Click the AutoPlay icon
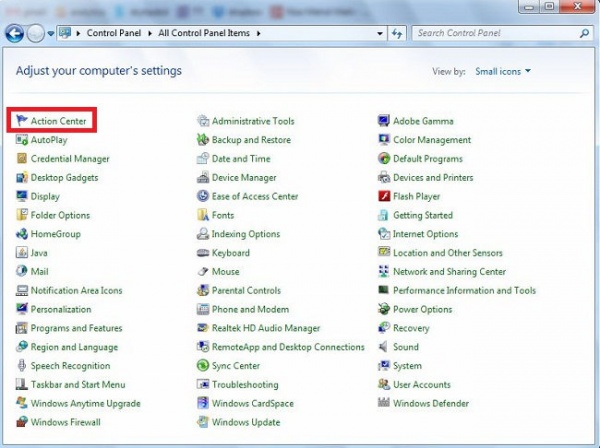Image resolution: width=600 pixels, height=448 pixels. click(21, 140)
